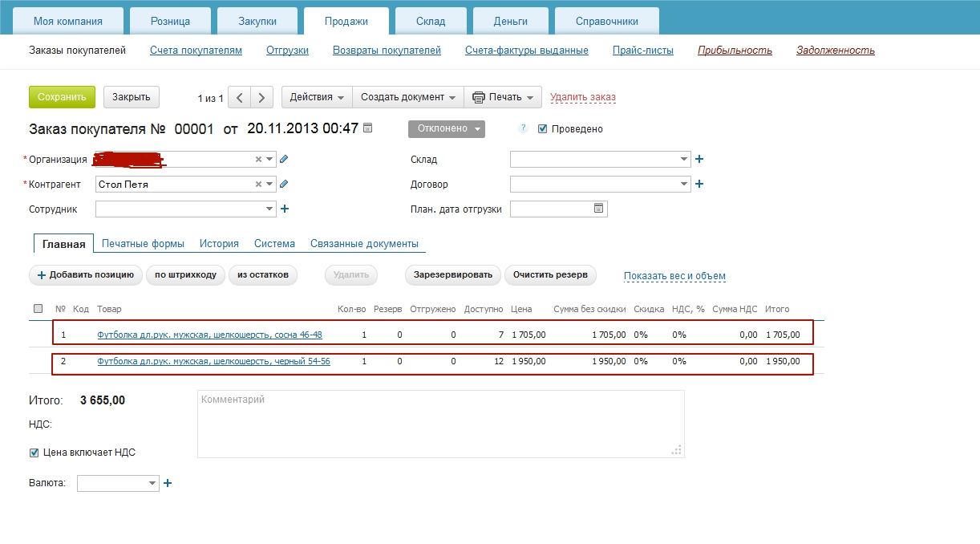Expand the Сотрудник dropdown list

269,209
